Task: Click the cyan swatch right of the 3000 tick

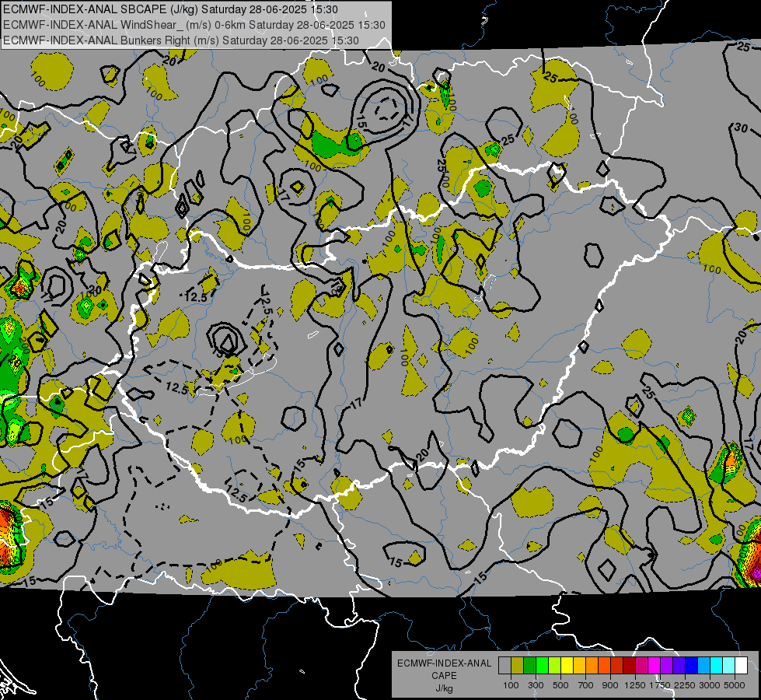Action: pos(717,665)
